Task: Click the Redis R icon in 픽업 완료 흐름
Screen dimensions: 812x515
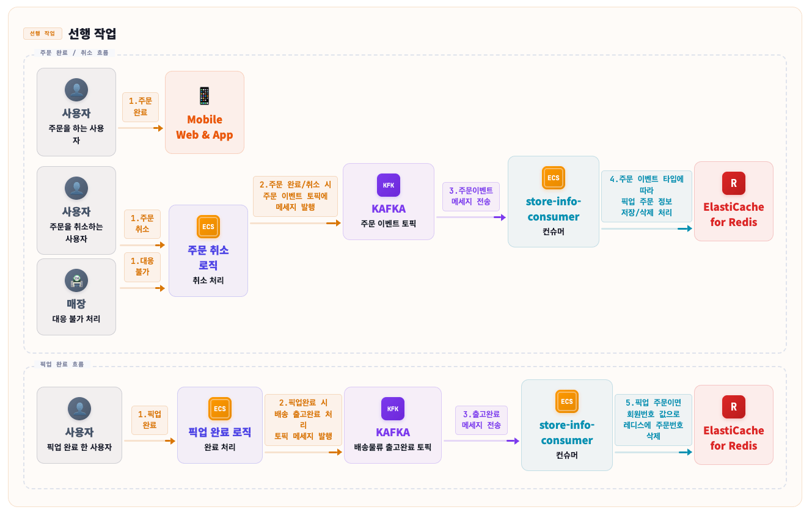Action: tap(734, 407)
